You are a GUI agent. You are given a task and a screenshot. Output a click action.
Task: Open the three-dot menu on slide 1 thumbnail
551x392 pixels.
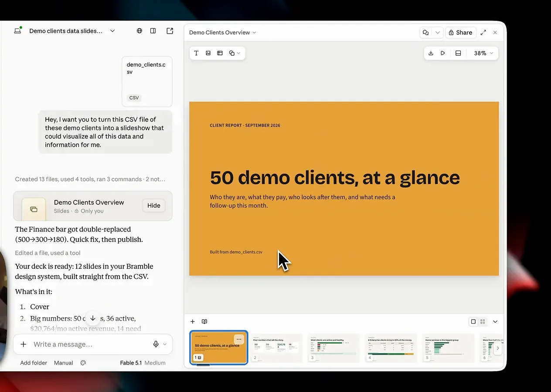coord(238,339)
